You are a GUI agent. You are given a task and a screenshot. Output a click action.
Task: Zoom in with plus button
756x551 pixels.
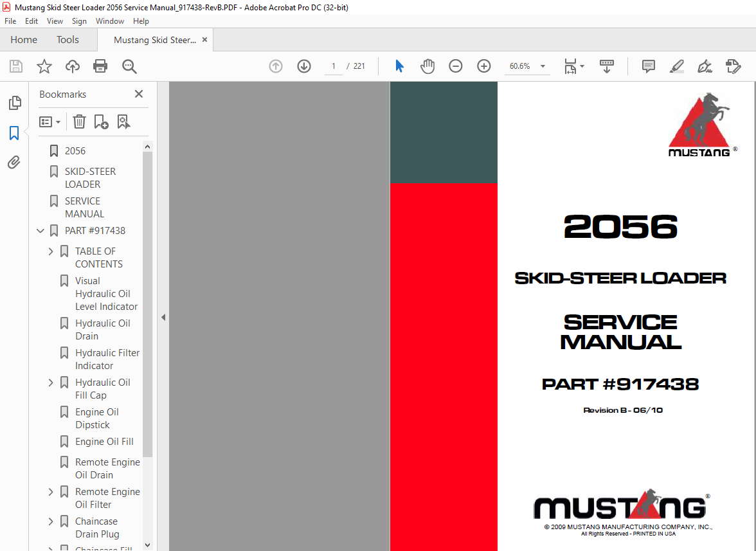point(483,66)
